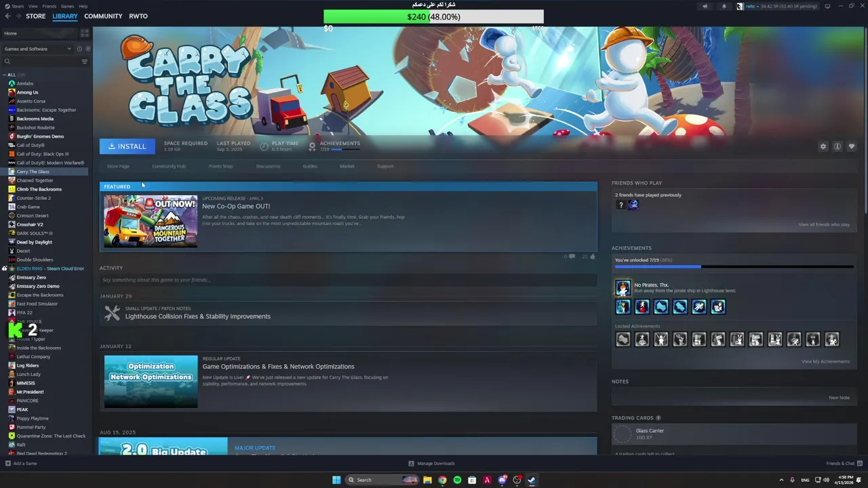Viewport: 868px width, 488px height.
Task: Go back with the navigation arrow
Action: click(7, 16)
